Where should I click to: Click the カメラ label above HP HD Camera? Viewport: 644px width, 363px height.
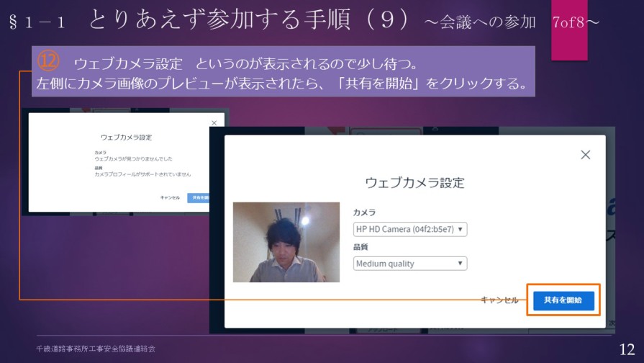pos(364,212)
